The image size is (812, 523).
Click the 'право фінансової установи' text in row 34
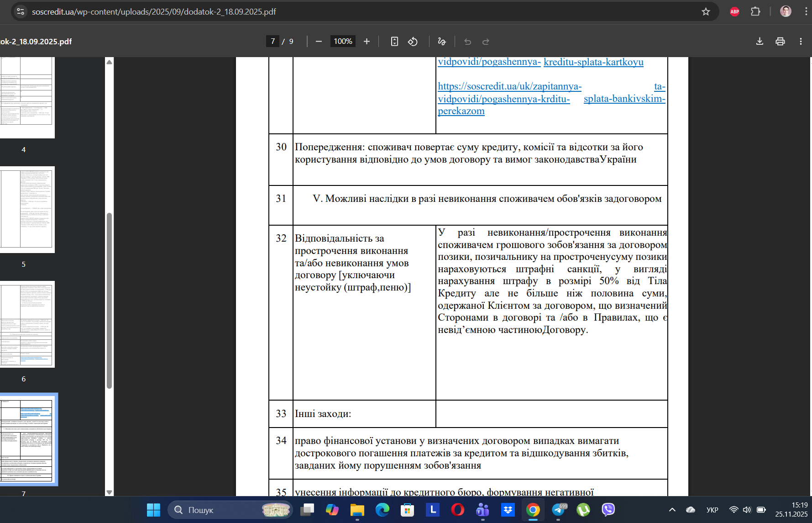(x=461, y=453)
